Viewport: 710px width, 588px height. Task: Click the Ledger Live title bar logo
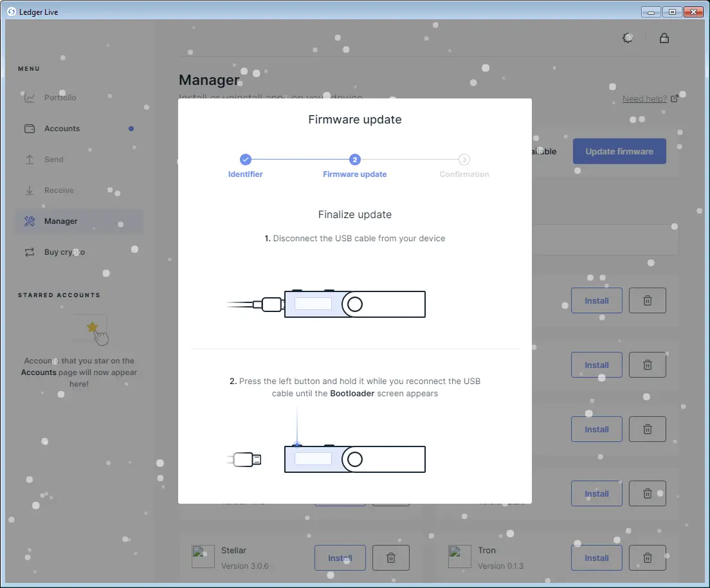[12, 12]
